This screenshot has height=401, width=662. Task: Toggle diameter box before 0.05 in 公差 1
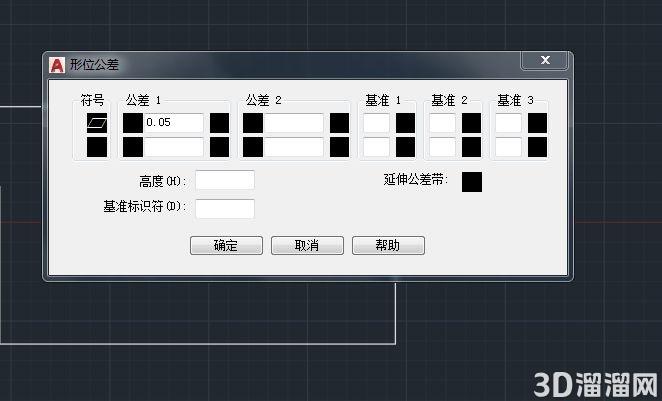coord(133,123)
